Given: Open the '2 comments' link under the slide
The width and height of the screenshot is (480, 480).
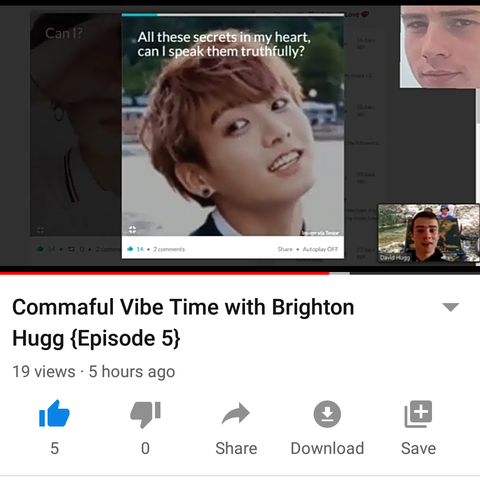Looking at the screenshot, I should (169, 249).
